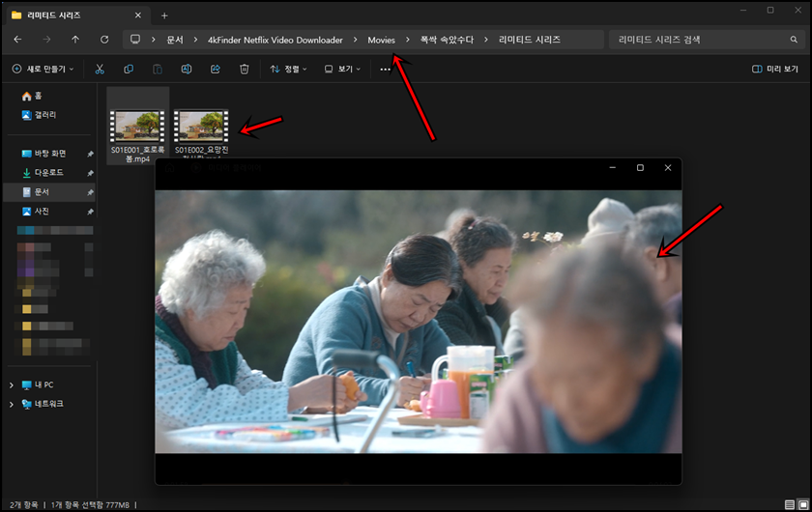This screenshot has width=812, height=512.
Task: Click the Share icon in toolbar
Action: pyautogui.click(x=216, y=69)
